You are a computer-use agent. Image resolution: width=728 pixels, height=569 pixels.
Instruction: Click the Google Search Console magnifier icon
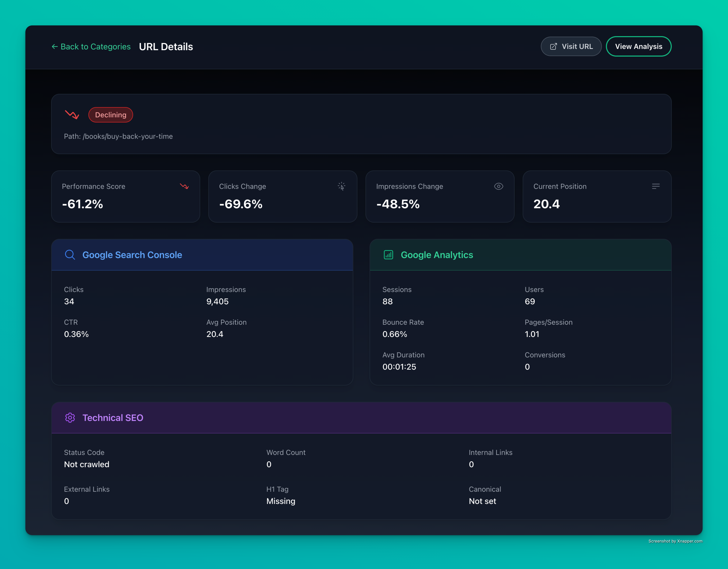tap(70, 255)
